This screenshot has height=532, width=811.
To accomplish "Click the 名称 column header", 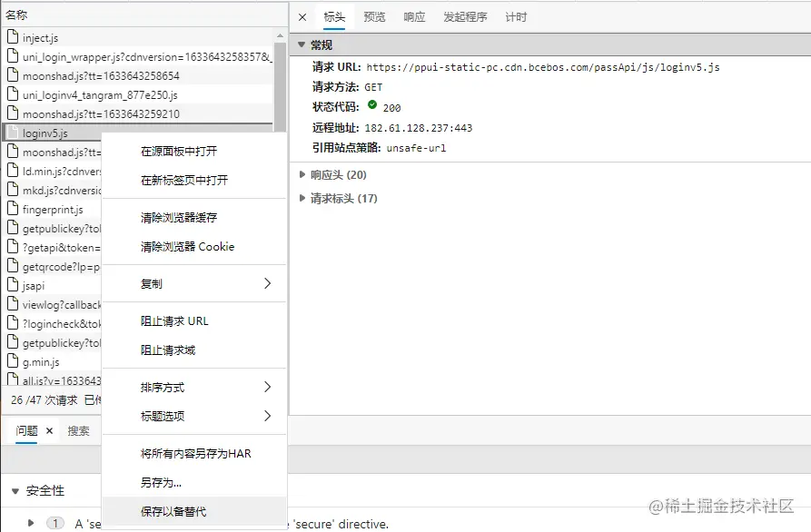I will [x=16, y=15].
